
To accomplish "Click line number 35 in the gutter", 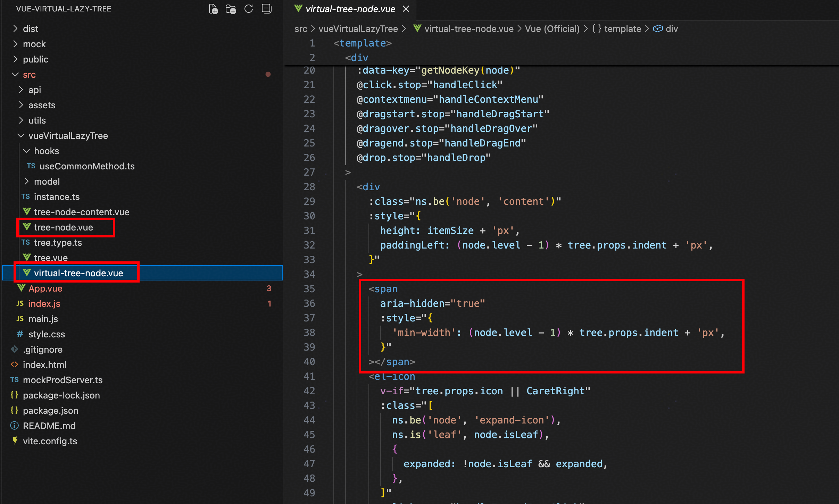I will [309, 289].
